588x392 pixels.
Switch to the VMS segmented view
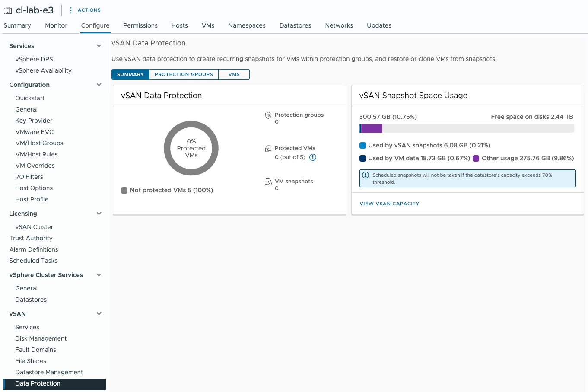234,74
